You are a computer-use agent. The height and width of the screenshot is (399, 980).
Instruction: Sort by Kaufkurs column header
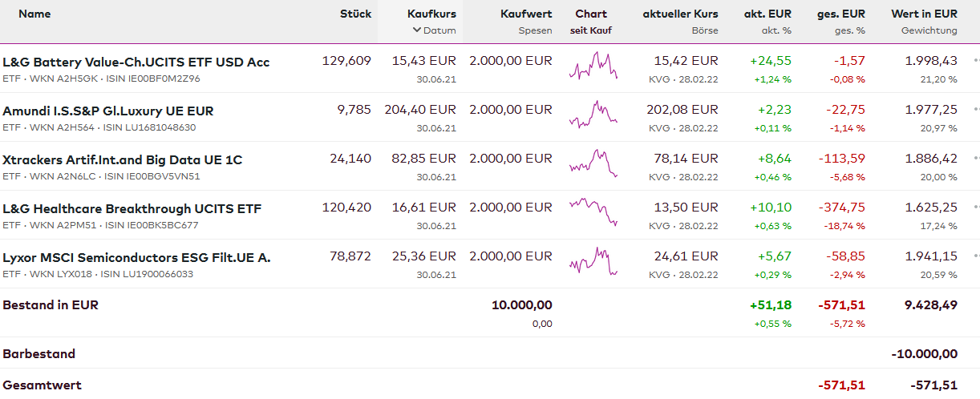(431, 14)
